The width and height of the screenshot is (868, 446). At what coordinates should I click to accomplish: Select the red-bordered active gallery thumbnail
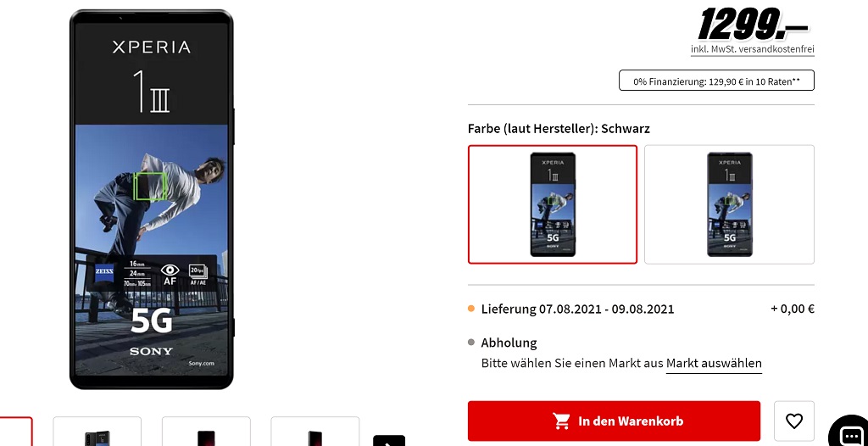(15, 432)
